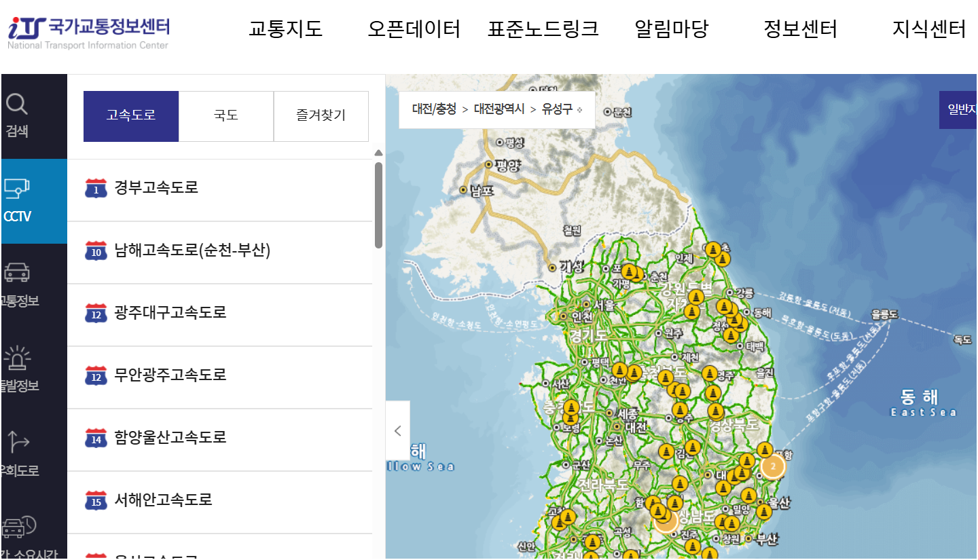Open the 대전/충청 region selector
The width and height of the screenshot is (978, 560).
click(x=434, y=109)
